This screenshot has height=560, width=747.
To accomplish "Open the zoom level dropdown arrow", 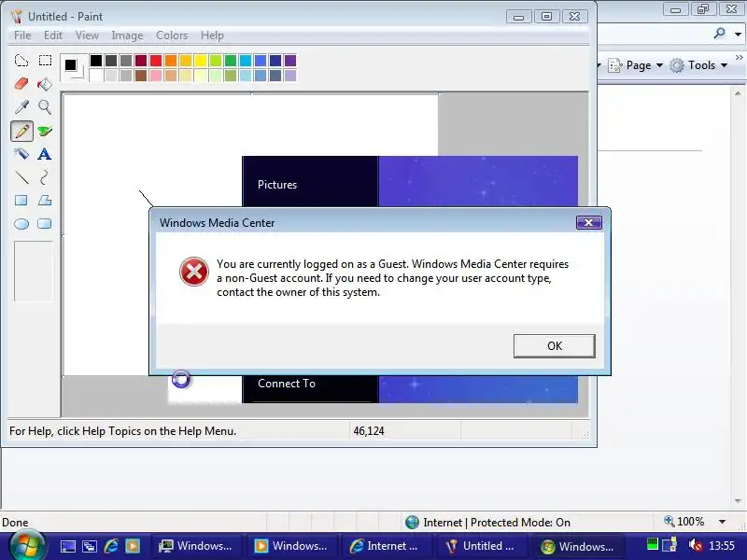I will (x=722, y=522).
